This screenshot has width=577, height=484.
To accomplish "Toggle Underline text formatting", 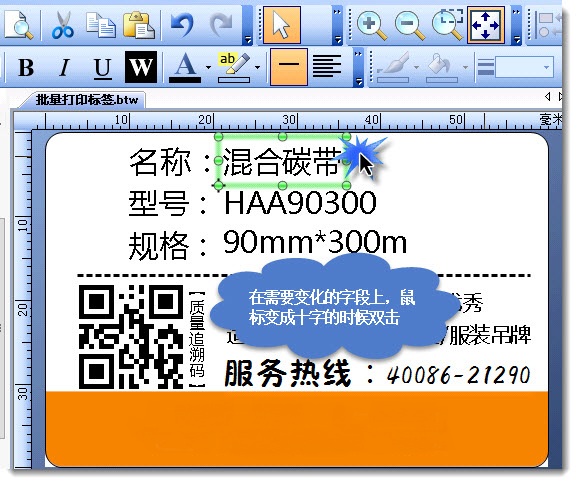I will point(102,68).
